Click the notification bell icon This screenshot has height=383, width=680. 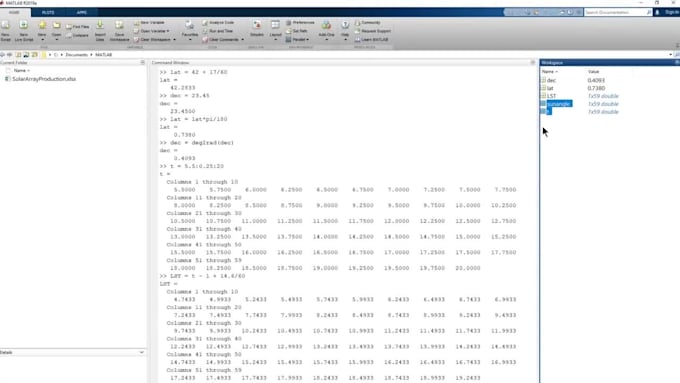pos(657,12)
